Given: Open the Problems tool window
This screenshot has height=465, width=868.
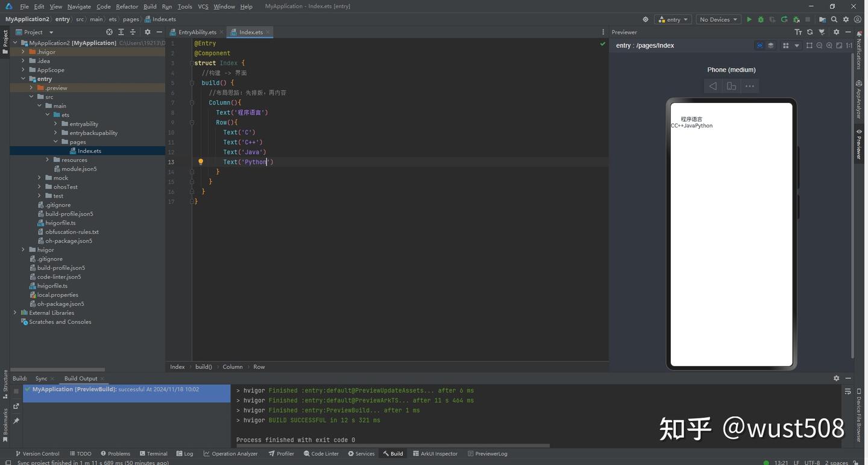Looking at the screenshot, I should coord(115,454).
